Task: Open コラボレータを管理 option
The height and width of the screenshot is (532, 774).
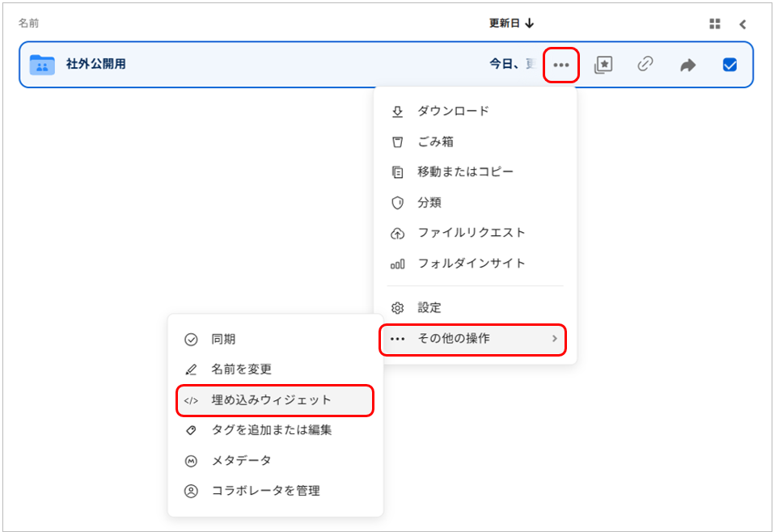Action: tap(265, 491)
